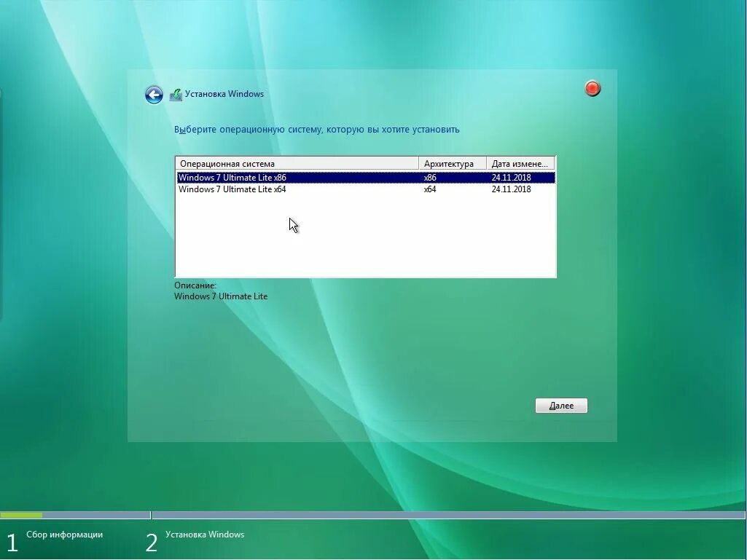Select Windows 7 Ultimate Lite x64 row
The width and height of the screenshot is (747, 560).
click(365, 189)
